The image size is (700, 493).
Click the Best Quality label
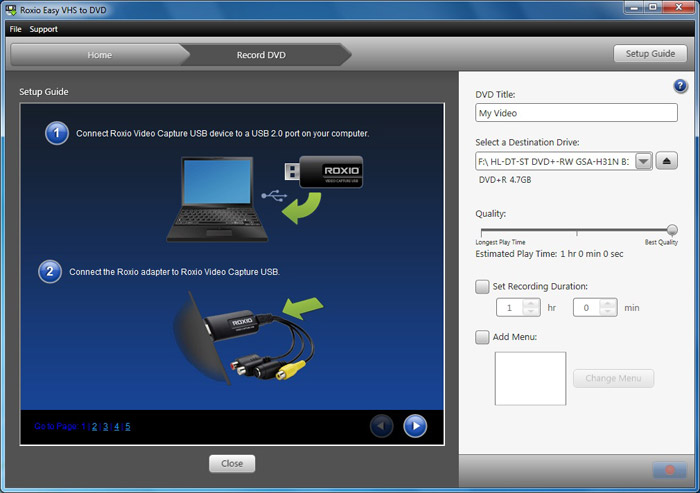point(661,242)
